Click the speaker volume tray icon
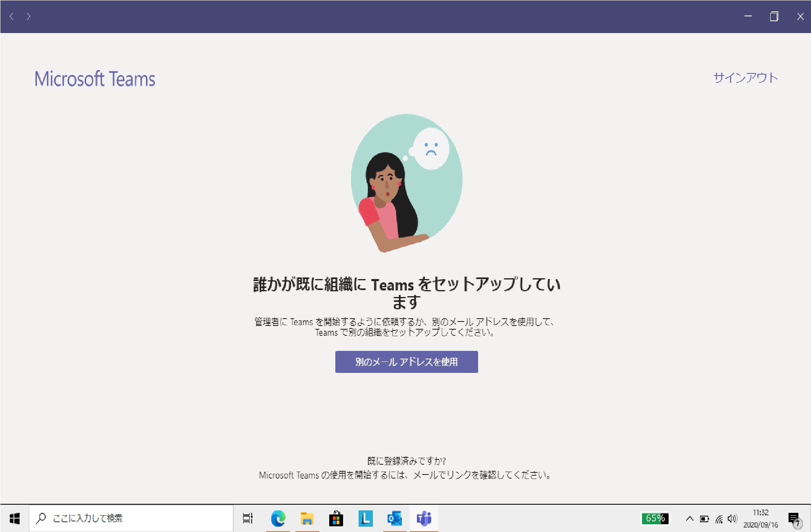811x532 pixels. 733,519
